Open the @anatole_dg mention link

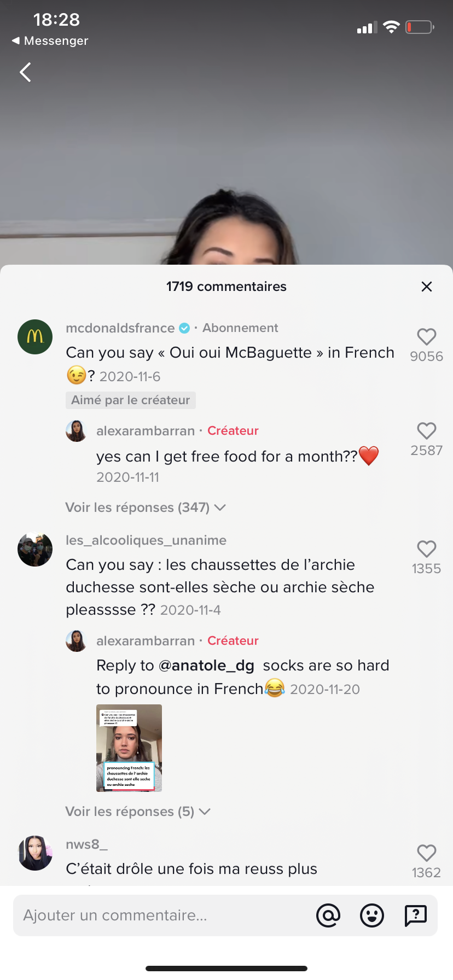pos(206,666)
